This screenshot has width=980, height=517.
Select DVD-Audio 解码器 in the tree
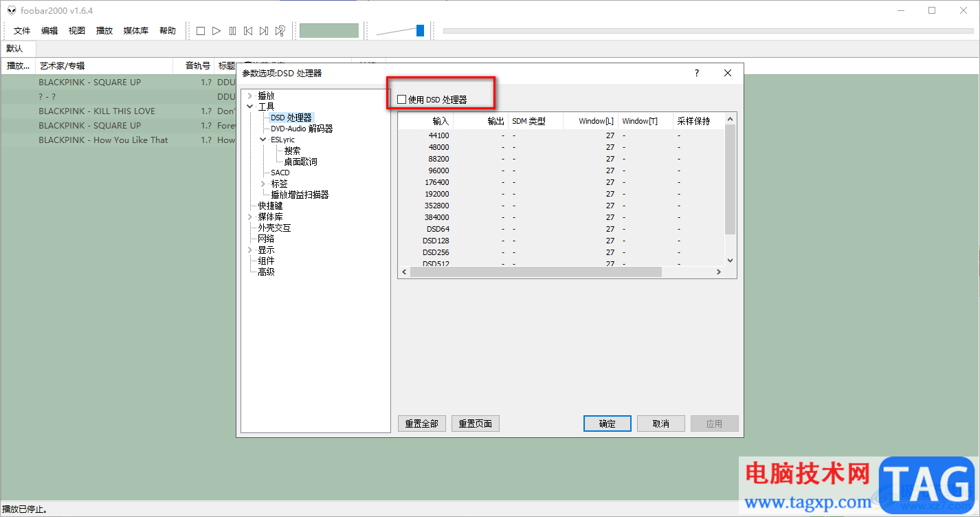point(302,129)
